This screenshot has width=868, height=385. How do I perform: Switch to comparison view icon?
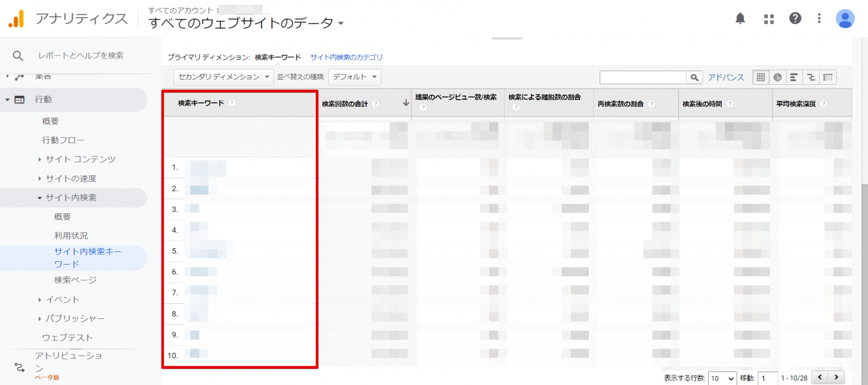tap(811, 77)
